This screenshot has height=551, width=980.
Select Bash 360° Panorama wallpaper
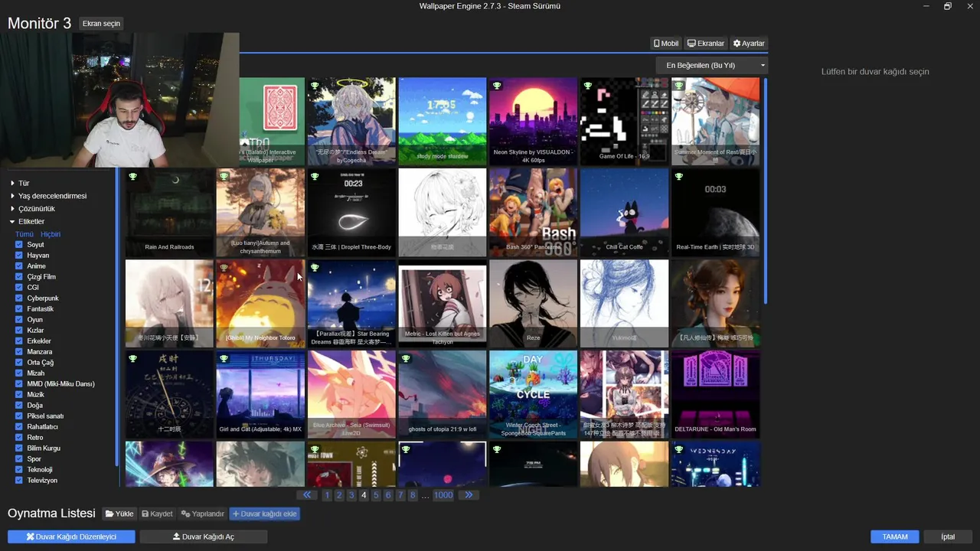coord(533,213)
